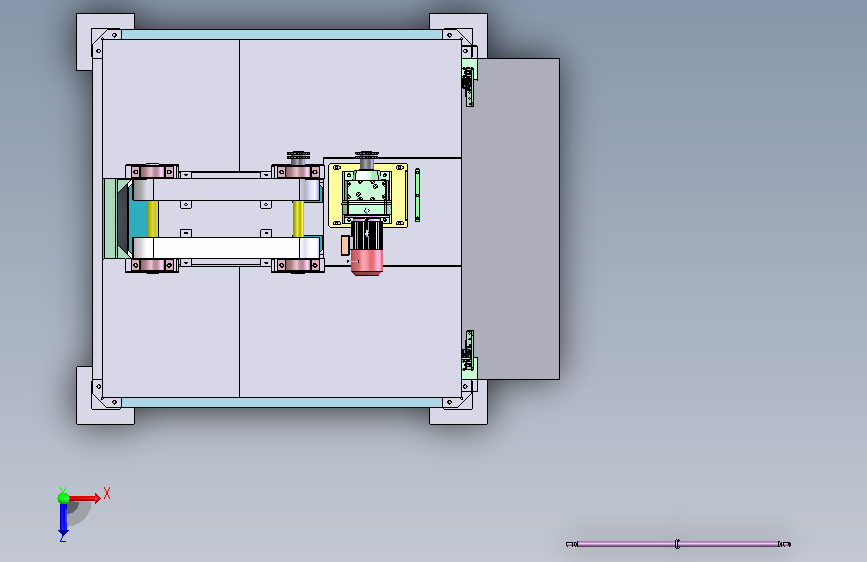The height and width of the screenshot is (562, 867).
Task: Select the sprocket above the right bearing block
Action: tap(298, 157)
